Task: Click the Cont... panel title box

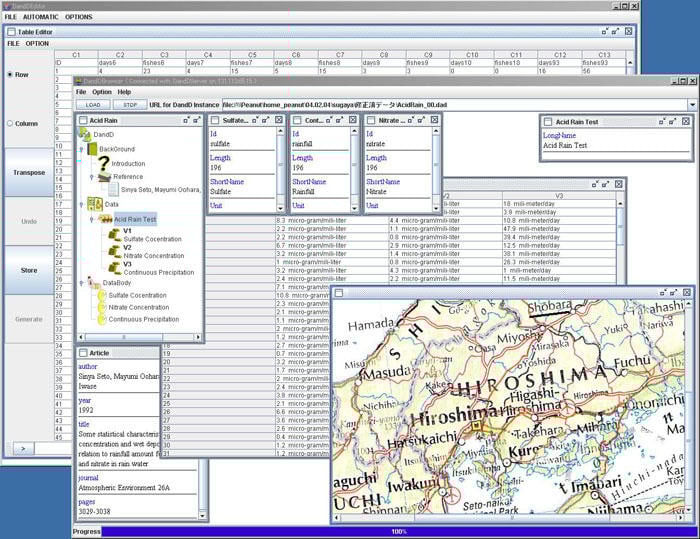Action: (297, 121)
